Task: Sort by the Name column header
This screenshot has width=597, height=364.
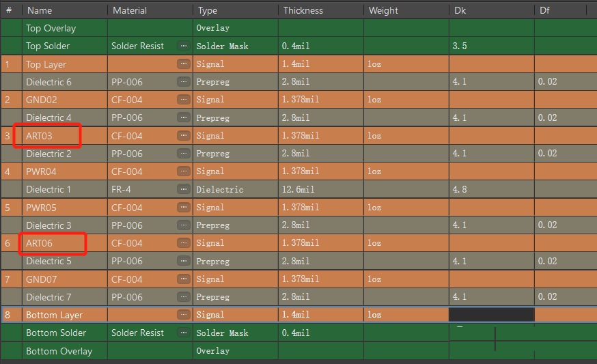Action: click(39, 10)
